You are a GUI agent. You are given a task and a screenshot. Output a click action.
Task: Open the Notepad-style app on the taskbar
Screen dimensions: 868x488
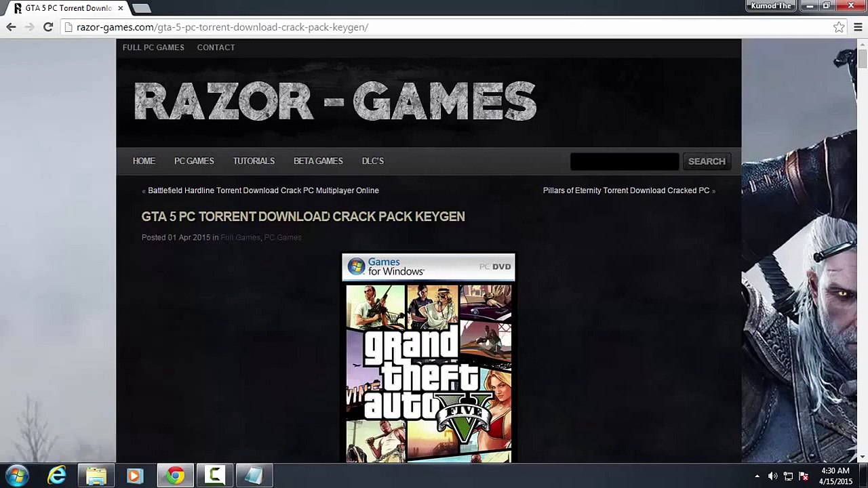(254, 476)
